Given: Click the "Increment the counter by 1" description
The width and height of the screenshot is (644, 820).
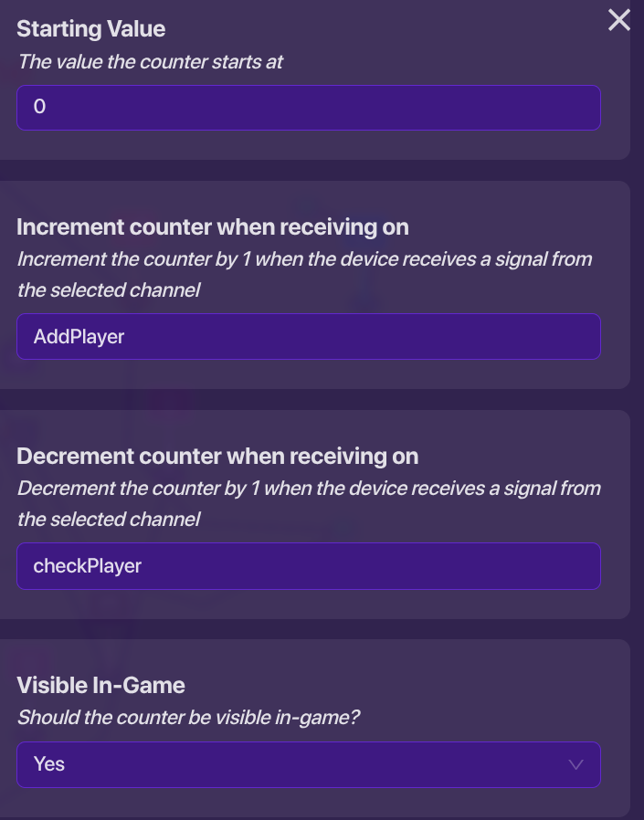Looking at the screenshot, I should tap(304, 259).
